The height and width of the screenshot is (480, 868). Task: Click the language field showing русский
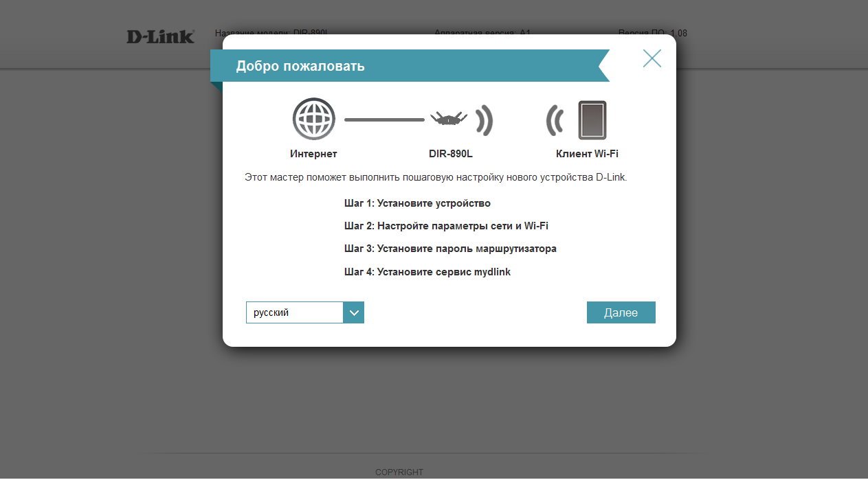tap(295, 312)
